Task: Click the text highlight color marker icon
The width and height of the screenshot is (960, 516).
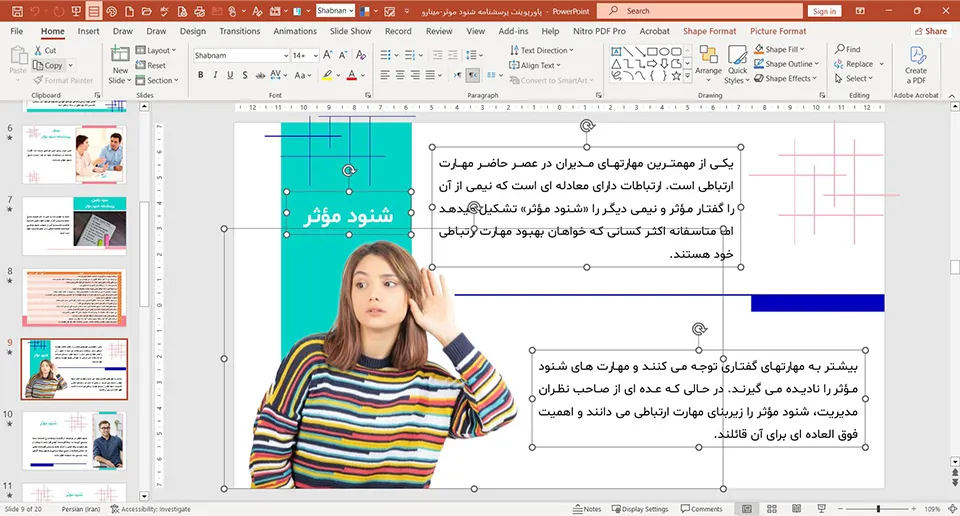Action: pos(328,75)
